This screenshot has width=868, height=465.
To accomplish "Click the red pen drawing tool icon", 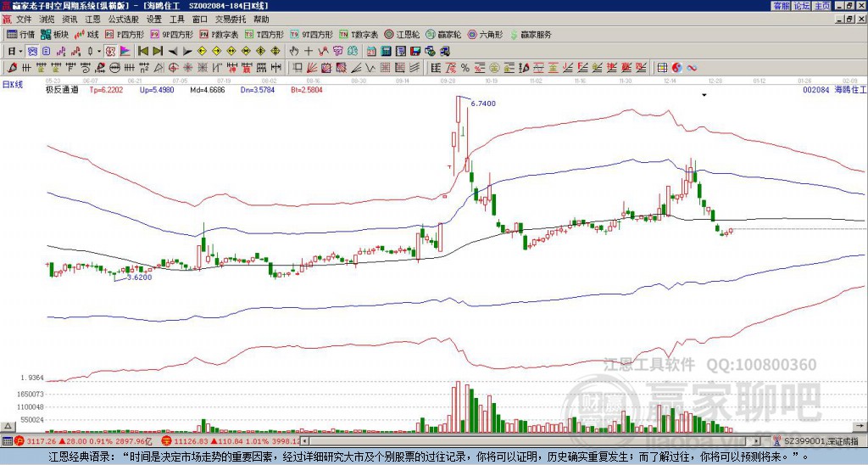I will point(12,68).
